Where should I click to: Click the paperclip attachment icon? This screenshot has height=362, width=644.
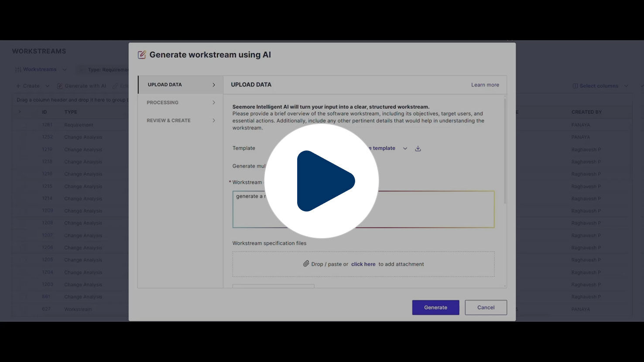click(306, 264)
